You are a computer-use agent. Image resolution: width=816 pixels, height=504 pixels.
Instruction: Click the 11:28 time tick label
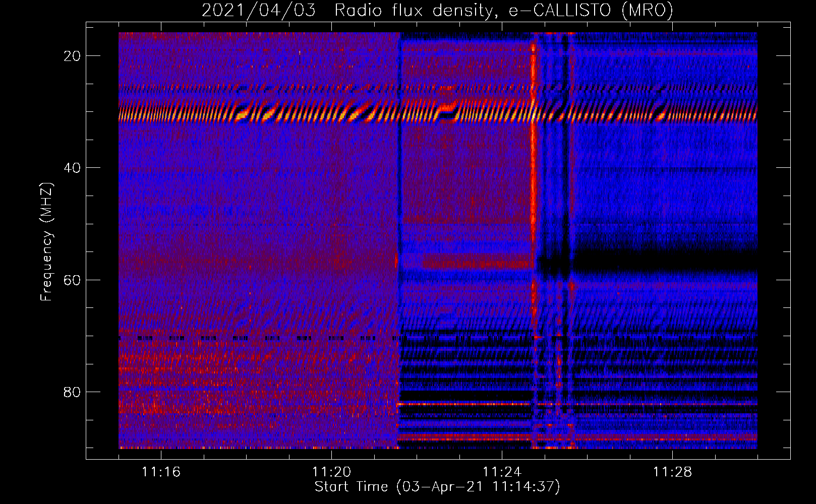pyautogui.click(x=672, y=472)
